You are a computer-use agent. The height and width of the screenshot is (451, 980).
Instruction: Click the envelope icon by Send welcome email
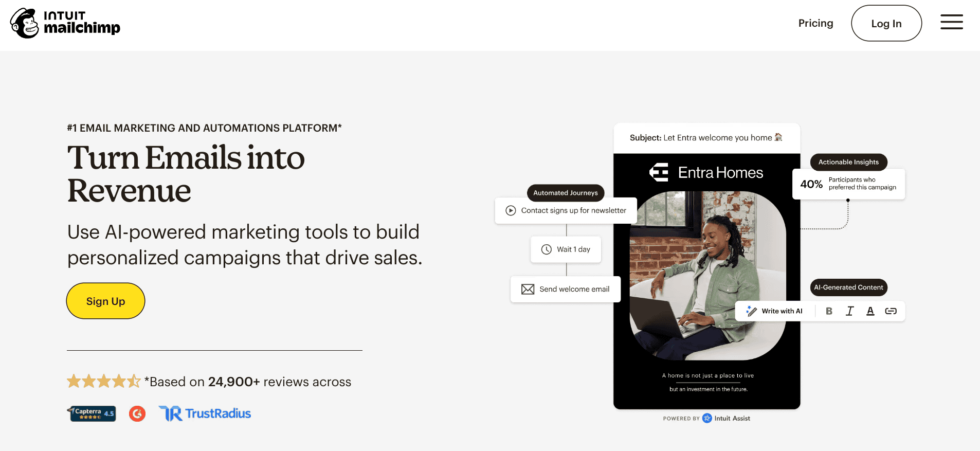[x=528, y=289]
